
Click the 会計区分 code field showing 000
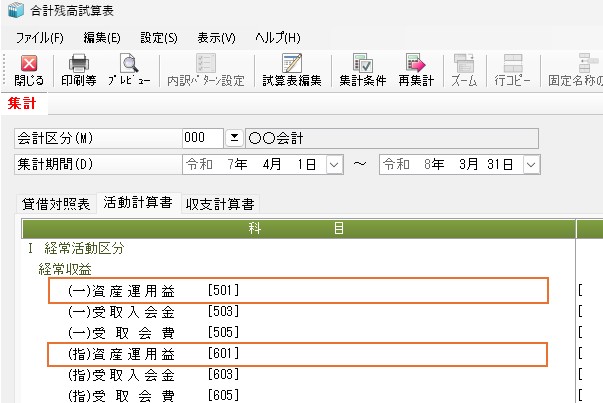[x=201, y=138]
